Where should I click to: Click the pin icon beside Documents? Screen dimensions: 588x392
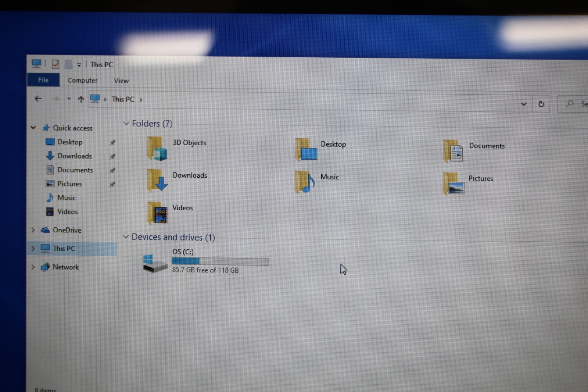[112, 170]
